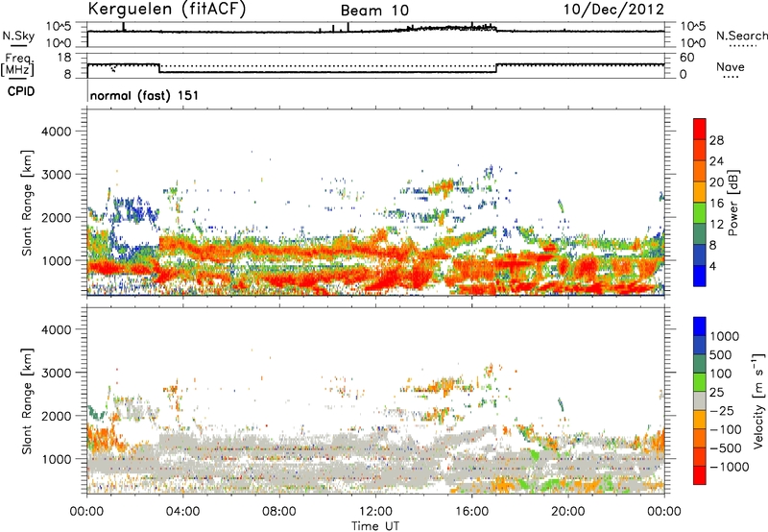Click the "4" Power colorbar label
The width and height of the screenshot is (768, 532).
712,266
